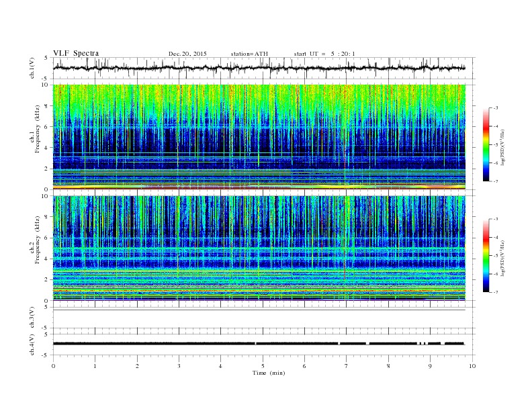Click the "4" kHz tick of ch.2 spectrogram

click(x=46, y=259)
